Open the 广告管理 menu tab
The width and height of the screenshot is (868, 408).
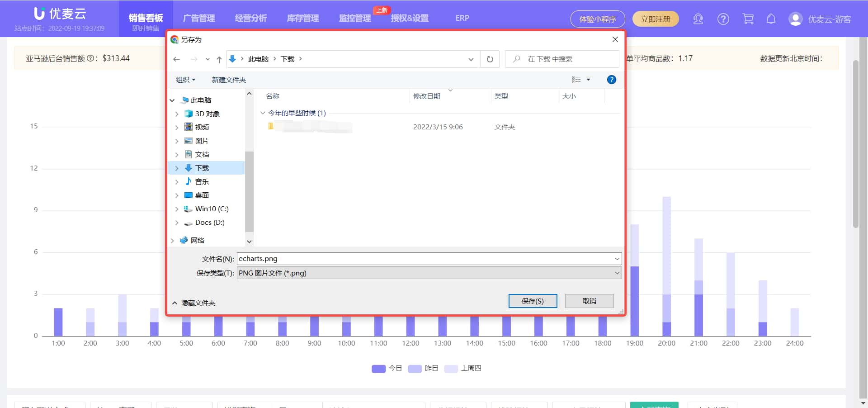point(199,18)
